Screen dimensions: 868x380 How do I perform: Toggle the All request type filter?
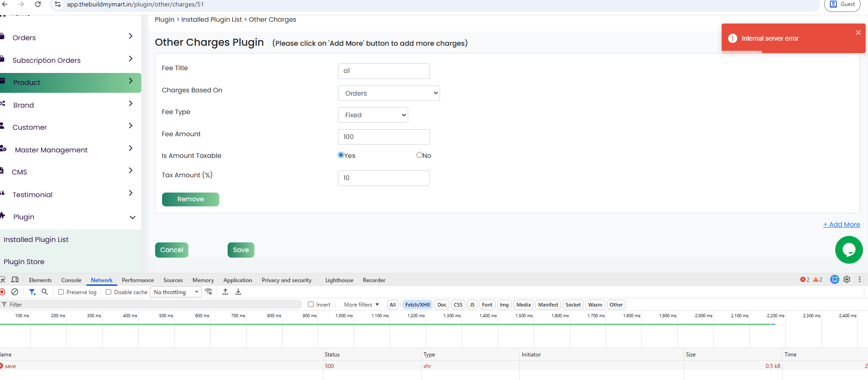coord(392,305)
